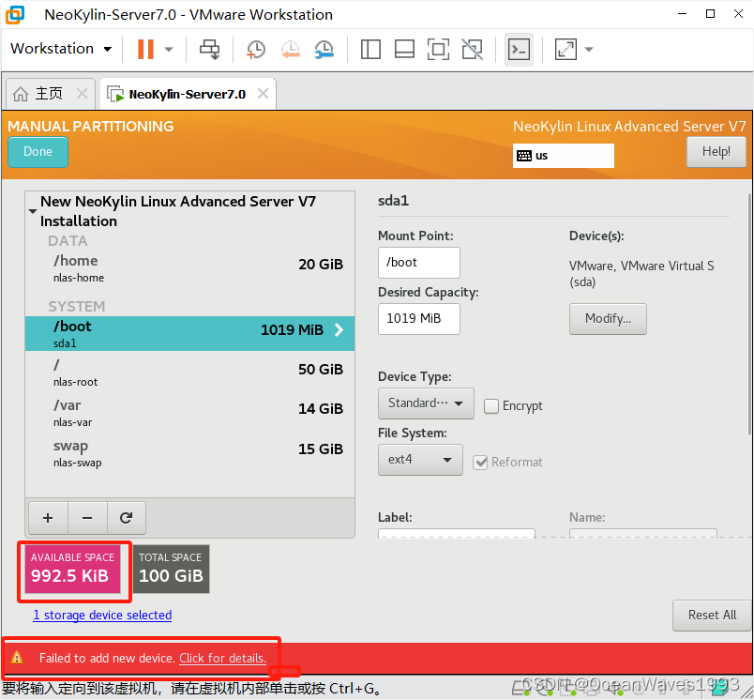This screenshot has height=700, width=754.
Task: Toggle the Reformat checkbox
Action: tap(480, 463)
